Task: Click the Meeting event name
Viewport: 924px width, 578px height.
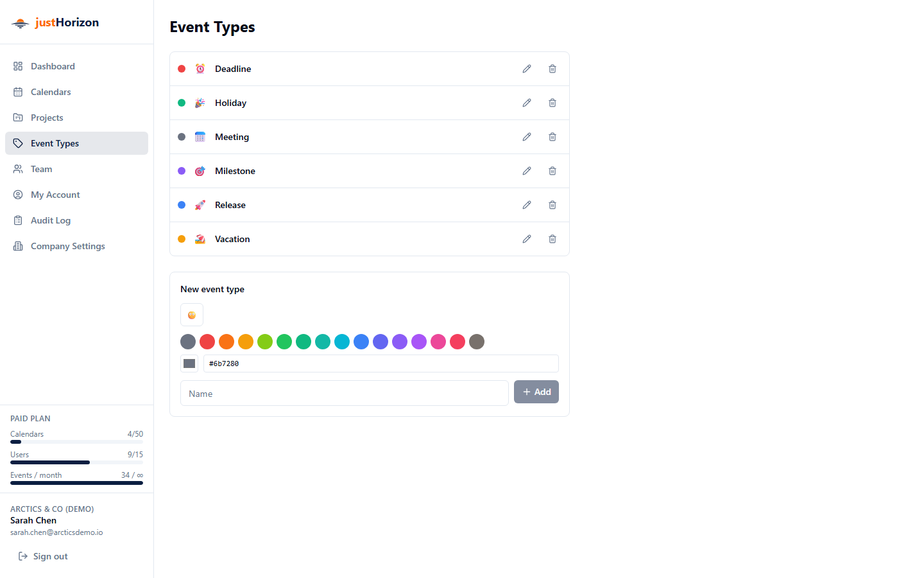Action: pos(232,137)
